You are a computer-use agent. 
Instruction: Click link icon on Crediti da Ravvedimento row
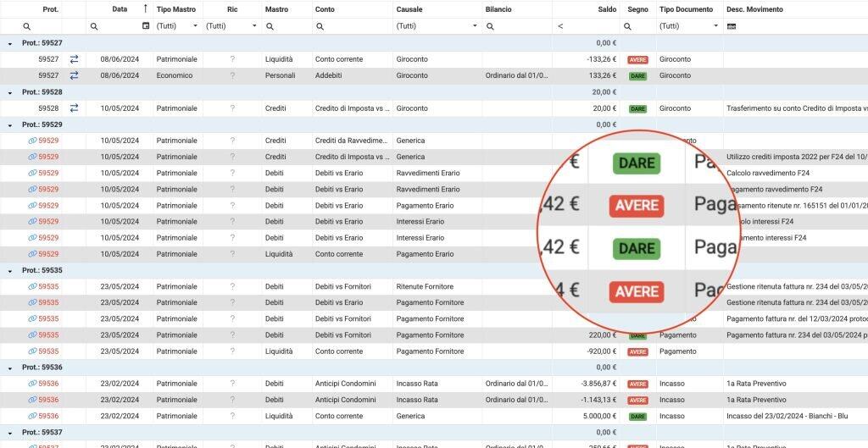pos(33,141)
